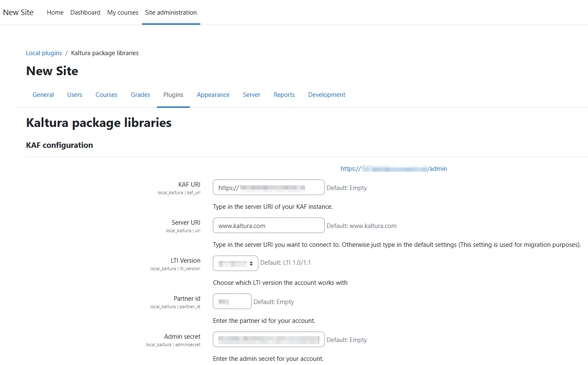This screenshot has height=365, width=588.
Task: Switch to the Grades tab
Action: point(140,95)
